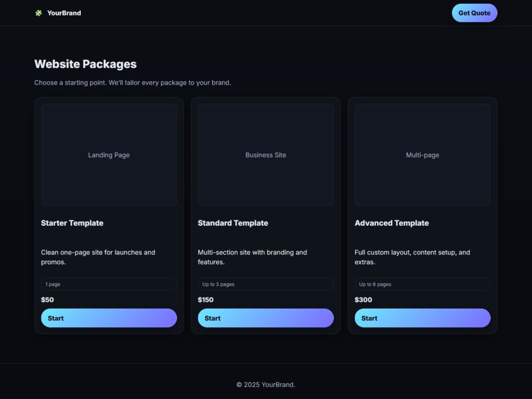The height and width of the screenshot is (399, 532).
Task: Click the YourBrand logo icon
Action: (x=39, y=13)
